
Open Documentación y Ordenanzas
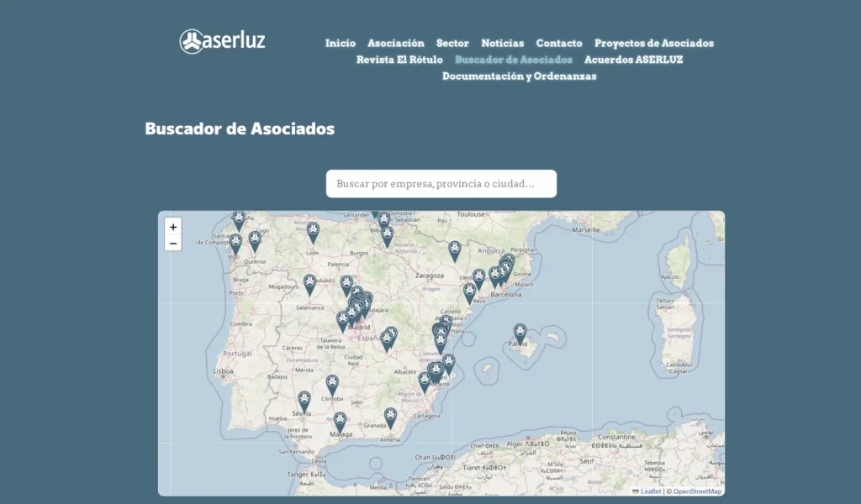coord(519,75)
